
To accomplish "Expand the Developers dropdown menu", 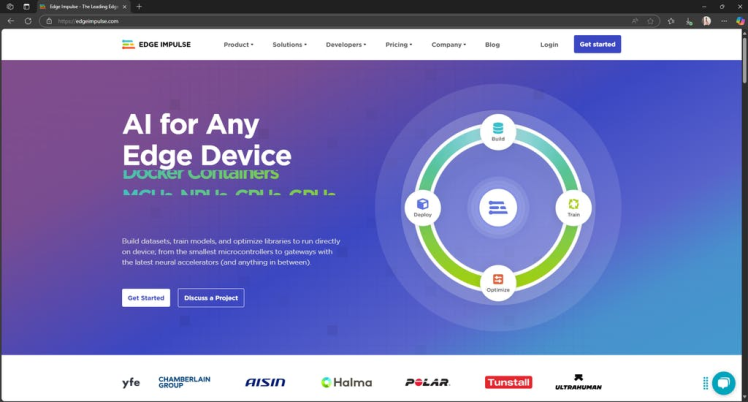I will click(x=346, y=44).
